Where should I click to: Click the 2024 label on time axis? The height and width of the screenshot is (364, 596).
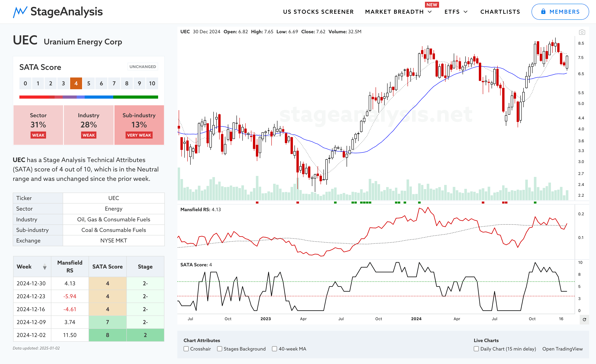pyautogui.click(x=416, y=319)
